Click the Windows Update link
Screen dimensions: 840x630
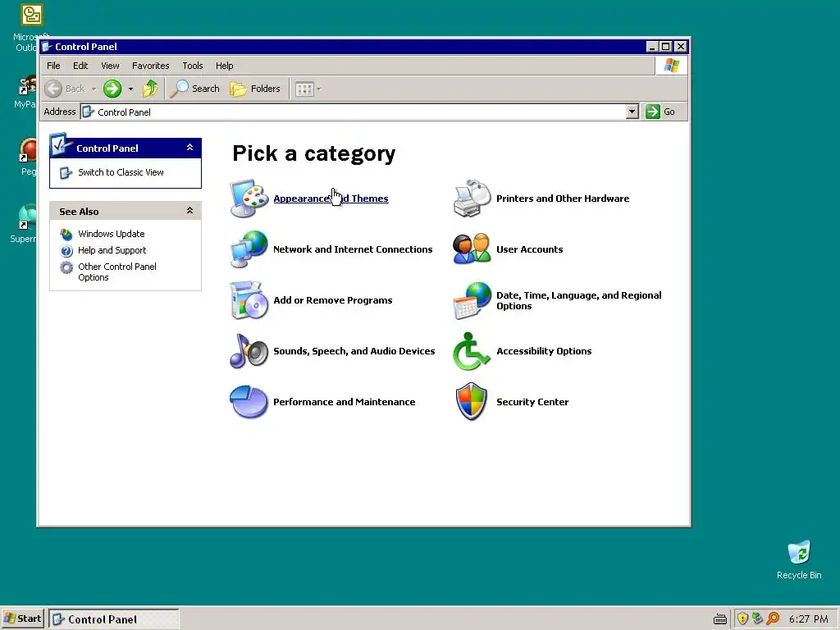(x=112, y=234)
